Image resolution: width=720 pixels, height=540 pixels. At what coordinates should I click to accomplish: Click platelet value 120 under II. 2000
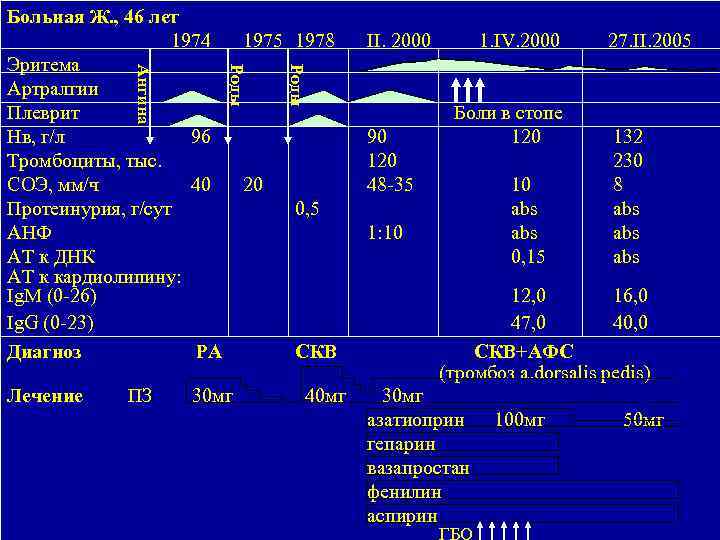click(382, 160)
